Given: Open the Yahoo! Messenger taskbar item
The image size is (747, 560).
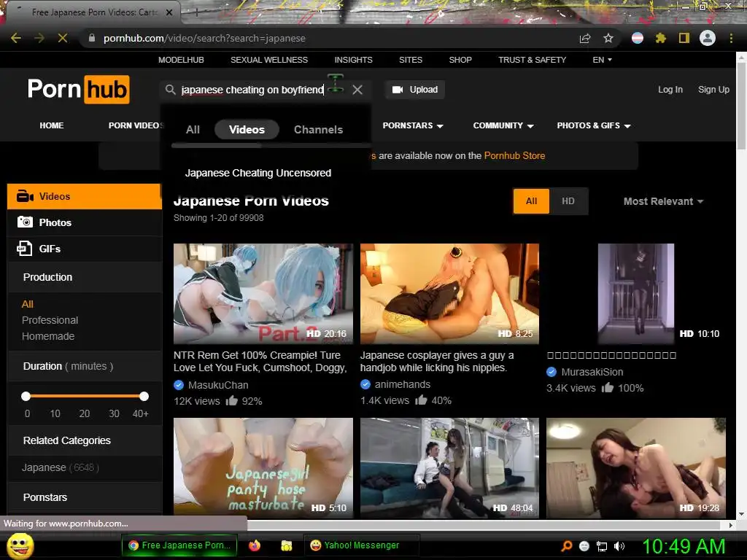Looking at the screenshot, I should click(362, 545).
